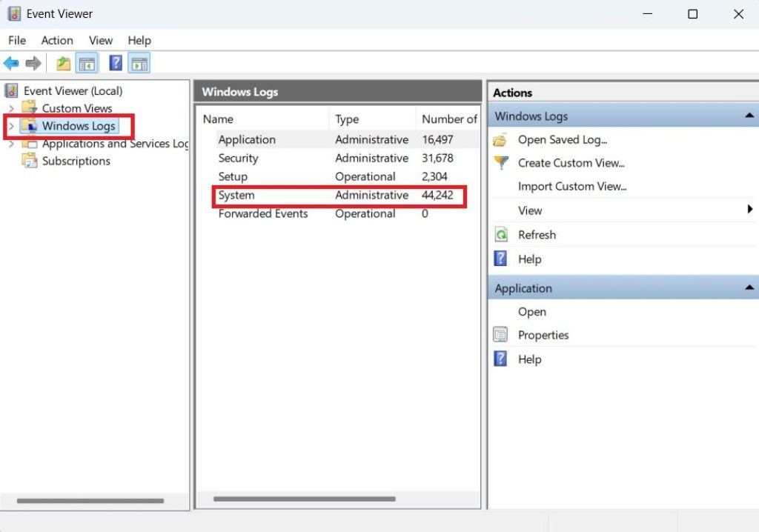
Task: Click the Up one level folder icon
Action: point(64,64)
